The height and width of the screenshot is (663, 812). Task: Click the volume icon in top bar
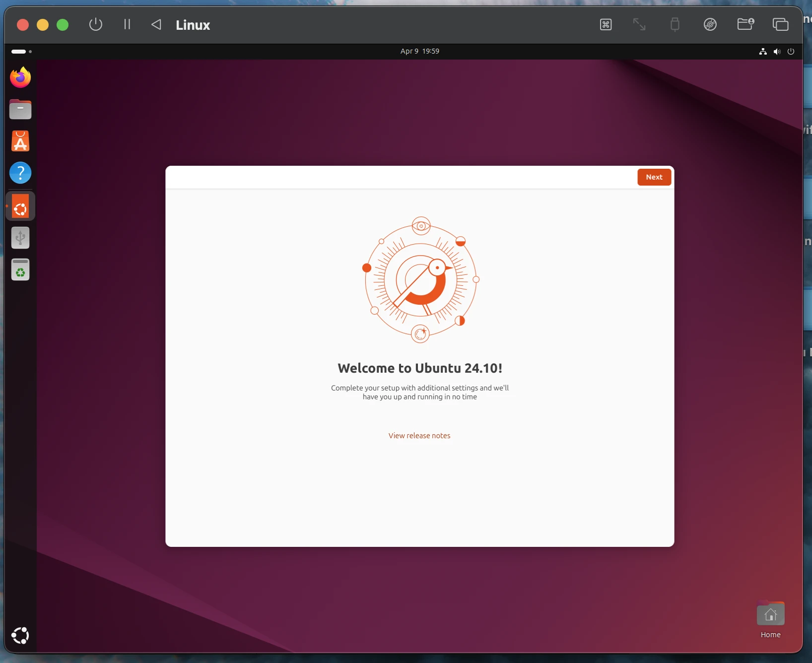pyautogui.click(x=777, y=52)
